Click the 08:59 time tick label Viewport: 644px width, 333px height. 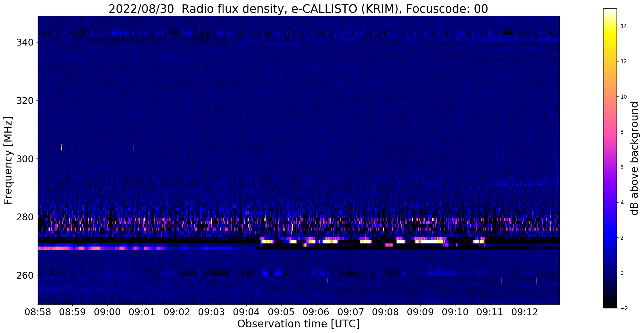click(73, 312)
